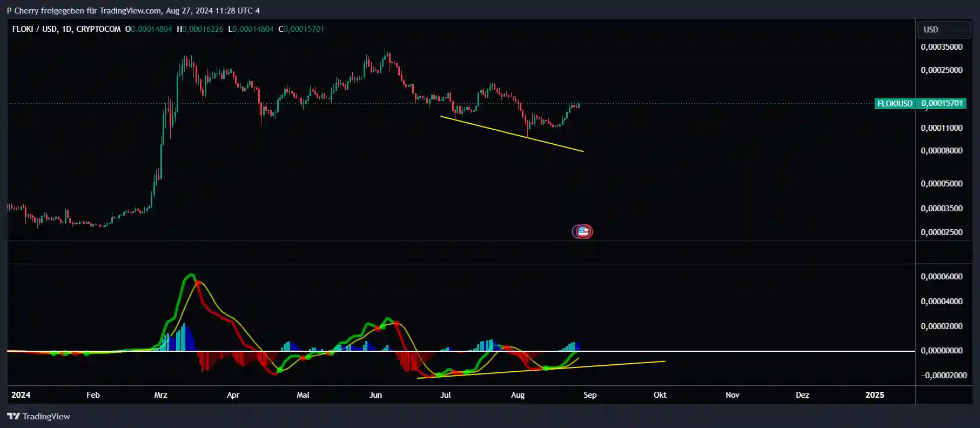Click the FLOKI / USD symbol title
The width and height of the screenshot is (980, 428).
pos(66,29)
